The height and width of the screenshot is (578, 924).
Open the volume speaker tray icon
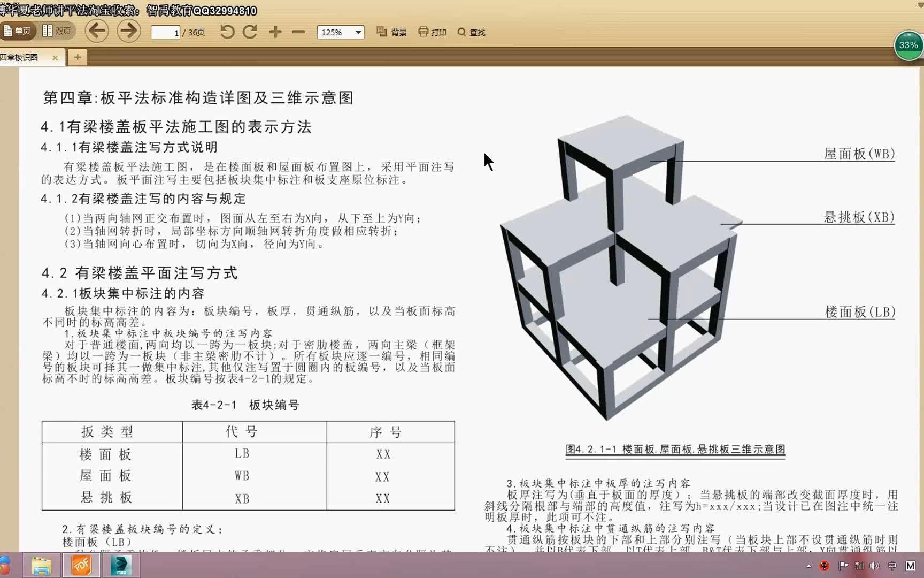(x=875, y=566)
